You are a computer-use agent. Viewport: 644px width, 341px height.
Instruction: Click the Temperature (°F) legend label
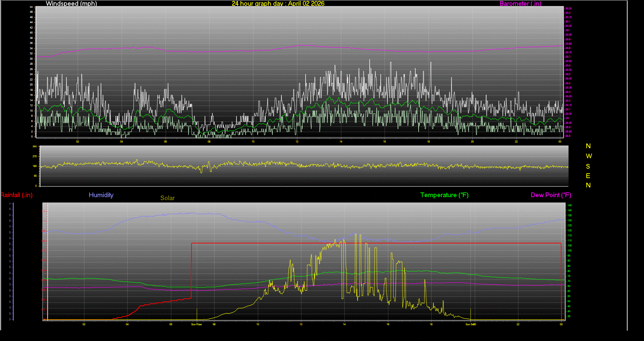444,195
